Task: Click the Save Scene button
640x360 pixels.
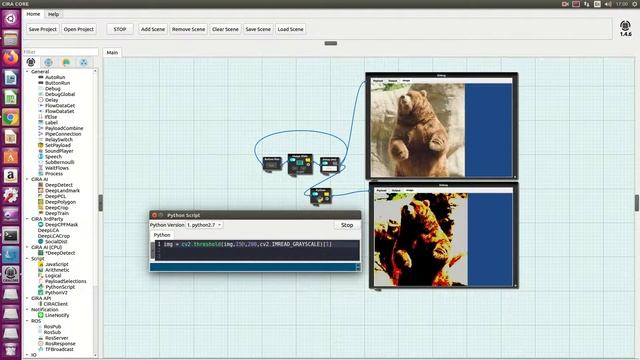Action: click(x=258, y=29)
